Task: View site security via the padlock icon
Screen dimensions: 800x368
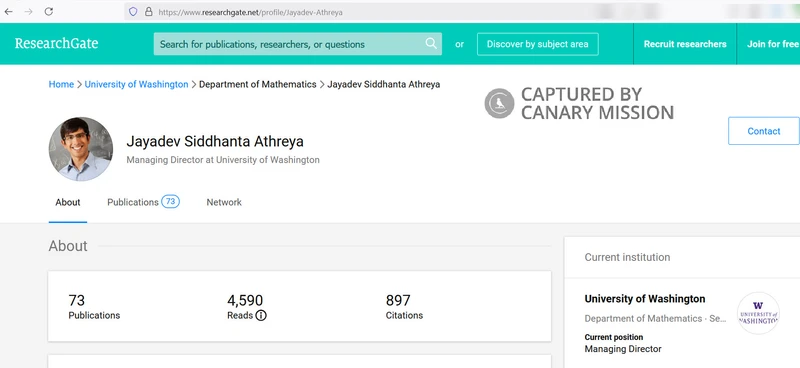Action: 148,11
